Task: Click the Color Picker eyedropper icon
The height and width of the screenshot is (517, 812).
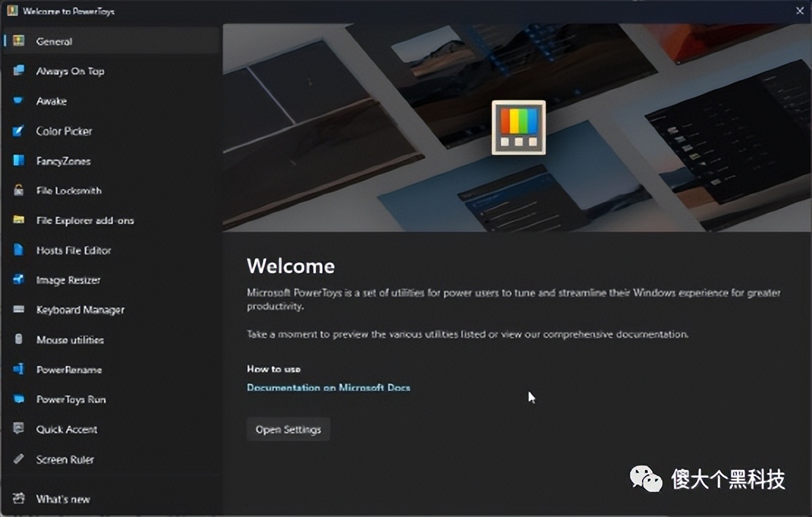Action: point(18,130)
